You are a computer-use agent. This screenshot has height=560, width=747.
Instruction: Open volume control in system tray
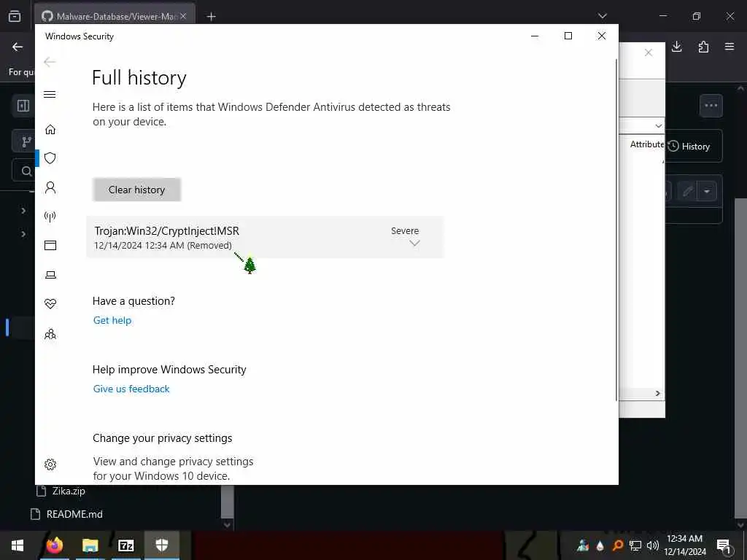pos(653,545)
